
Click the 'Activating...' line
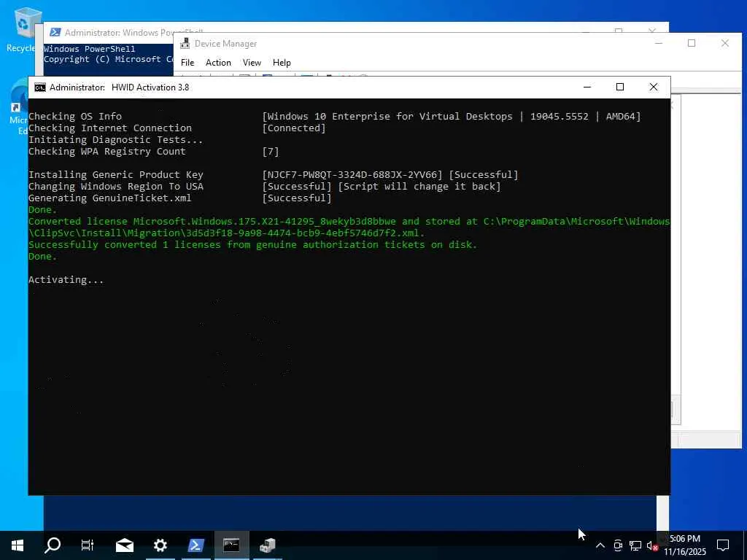pos(66,280)
